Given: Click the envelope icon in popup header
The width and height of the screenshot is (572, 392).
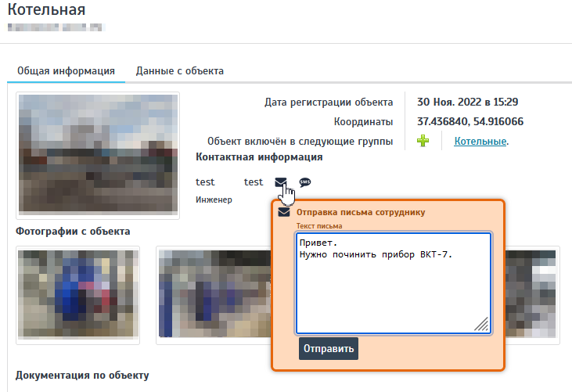Looking at the screenshot, I should pos(285,212).
